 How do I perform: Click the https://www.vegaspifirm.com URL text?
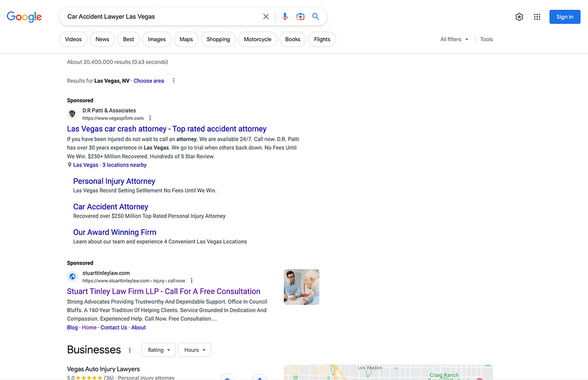[113, 118]
